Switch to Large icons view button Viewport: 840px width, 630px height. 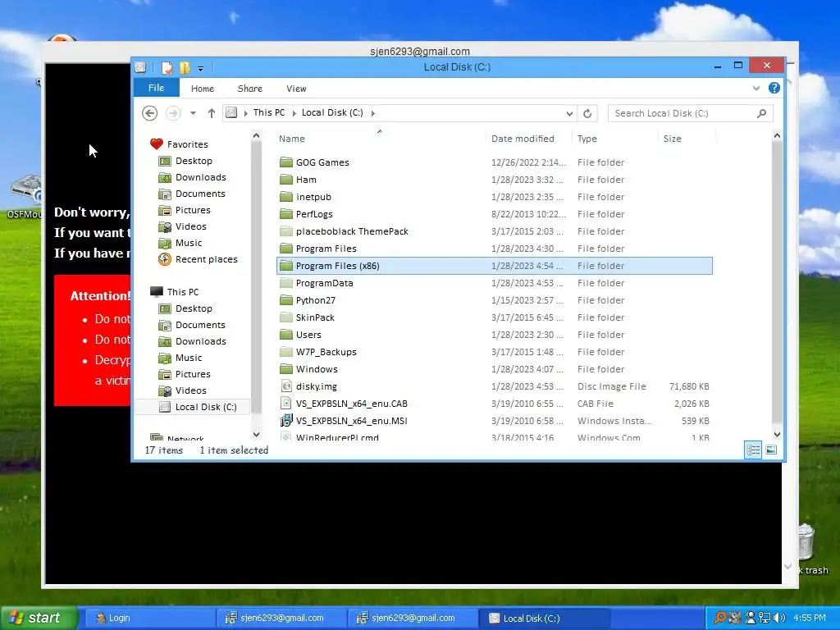771,450
